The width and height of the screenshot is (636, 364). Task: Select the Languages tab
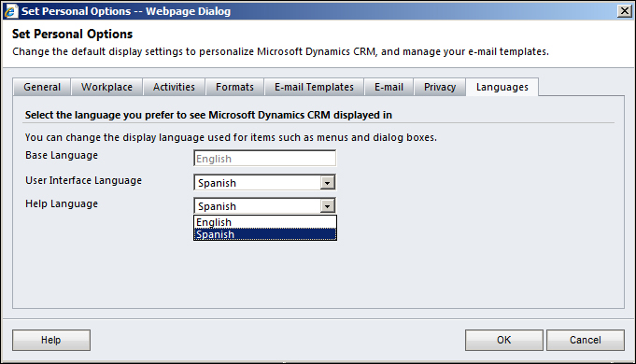click(502, 87)
